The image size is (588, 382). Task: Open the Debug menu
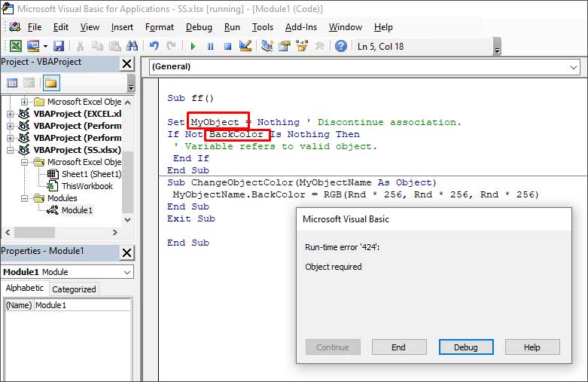click(x=199, y=27)
